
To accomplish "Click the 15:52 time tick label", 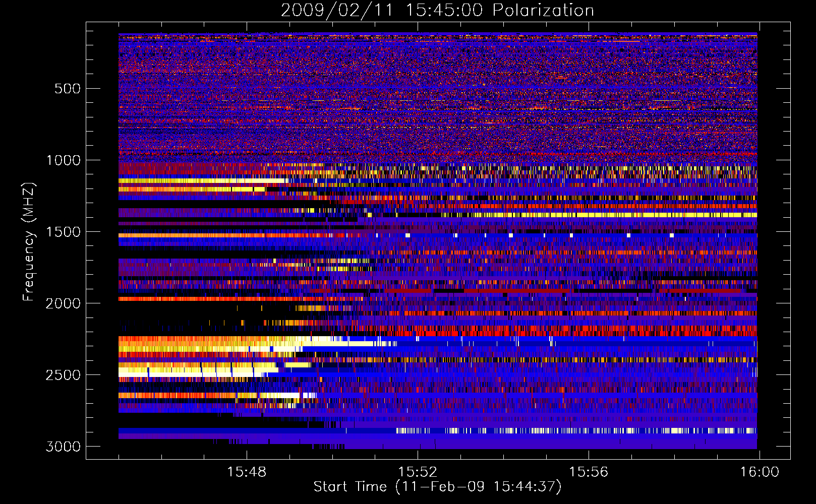I will pos(418,472).
